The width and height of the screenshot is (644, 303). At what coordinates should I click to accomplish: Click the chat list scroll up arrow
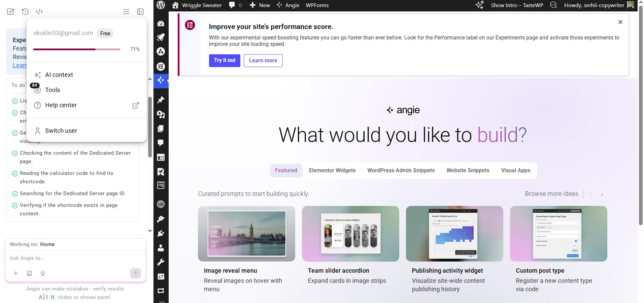[150, 79]
